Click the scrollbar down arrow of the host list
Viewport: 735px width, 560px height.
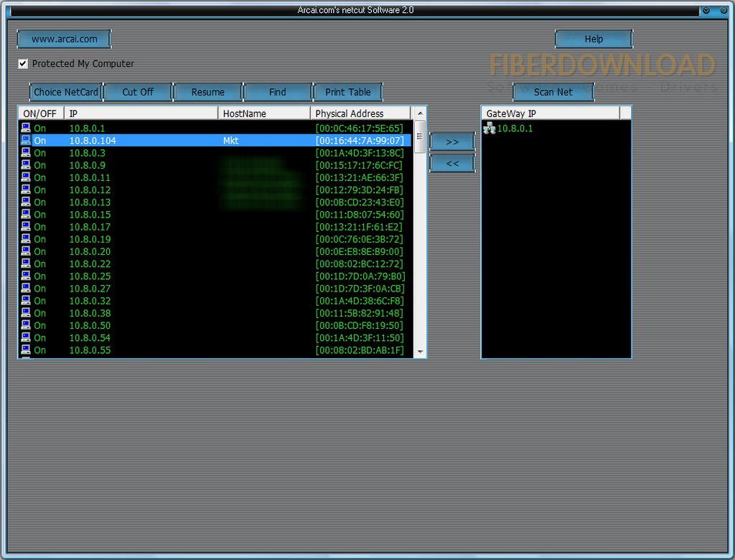pos(421,353)
